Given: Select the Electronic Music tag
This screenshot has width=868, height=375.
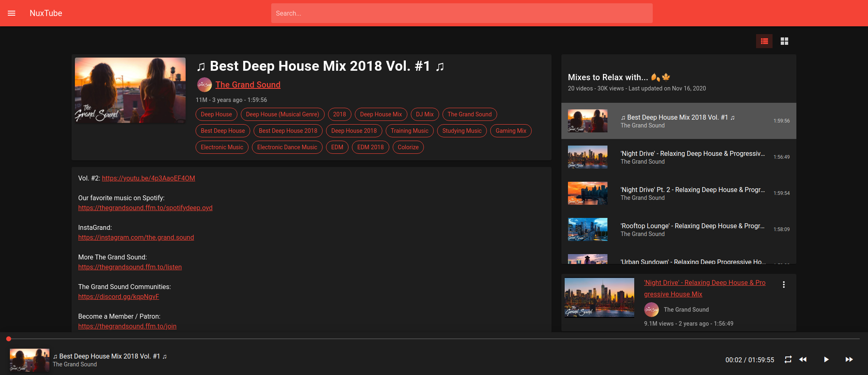Looking at the screenshot, I should tap(222, 147).
